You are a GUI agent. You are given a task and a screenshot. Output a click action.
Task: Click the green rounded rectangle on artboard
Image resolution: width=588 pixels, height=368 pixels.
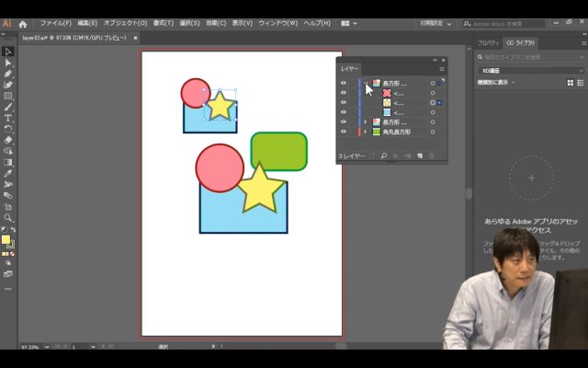(279, 151)
